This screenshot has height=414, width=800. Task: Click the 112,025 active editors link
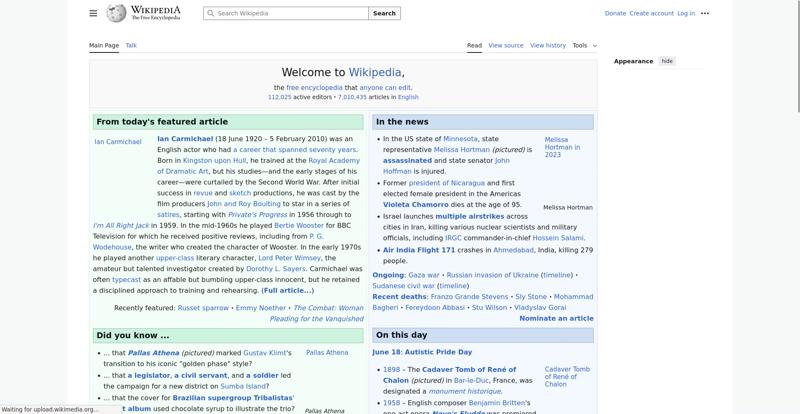(x=280, y=97)
